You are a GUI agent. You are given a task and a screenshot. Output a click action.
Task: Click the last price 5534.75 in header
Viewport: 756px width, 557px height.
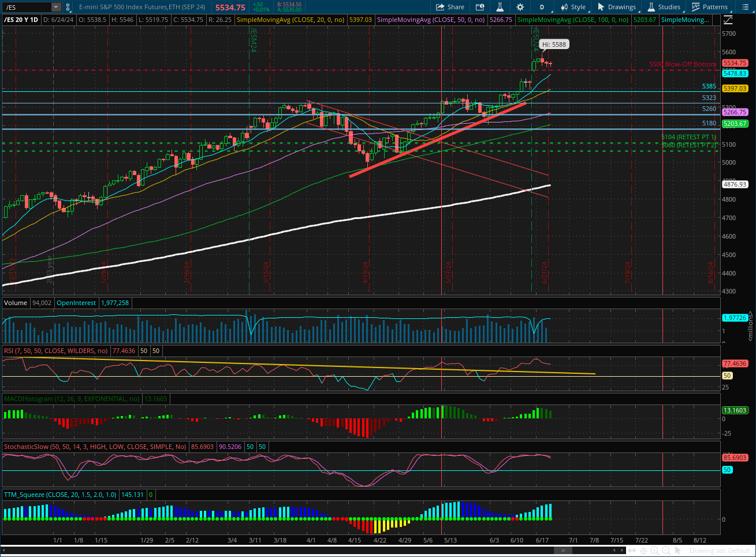[x=230, y=8]
